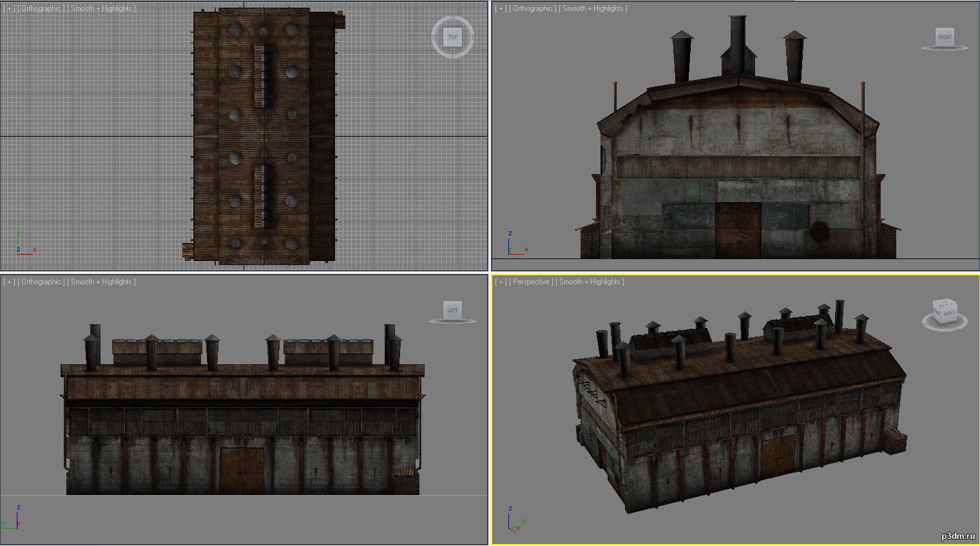Open Smooth + Highlights shading menu in the Front viewport
The height and width of the screenshot is (546, 980).
[x=593, y=8]
